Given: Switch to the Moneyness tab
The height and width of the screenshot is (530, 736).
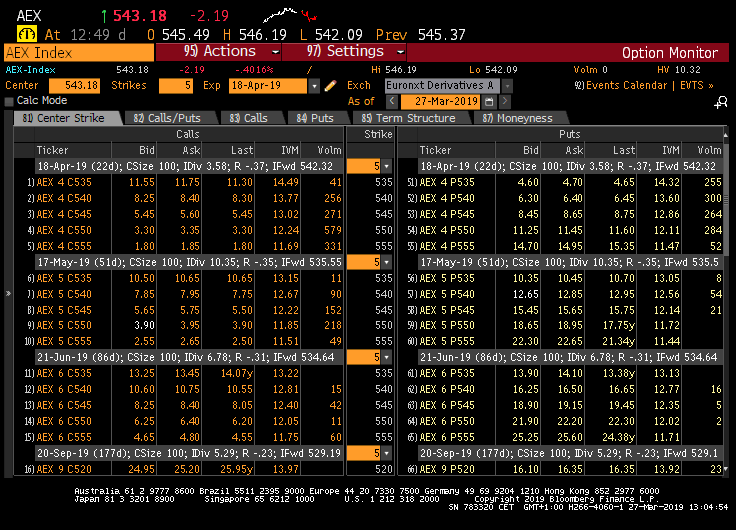Looking at the screenshot, I should pyautogui.click(x=519, y=118).
